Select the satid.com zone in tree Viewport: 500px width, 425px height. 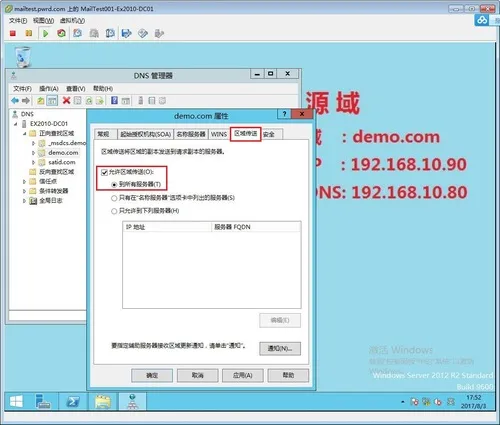62,162
